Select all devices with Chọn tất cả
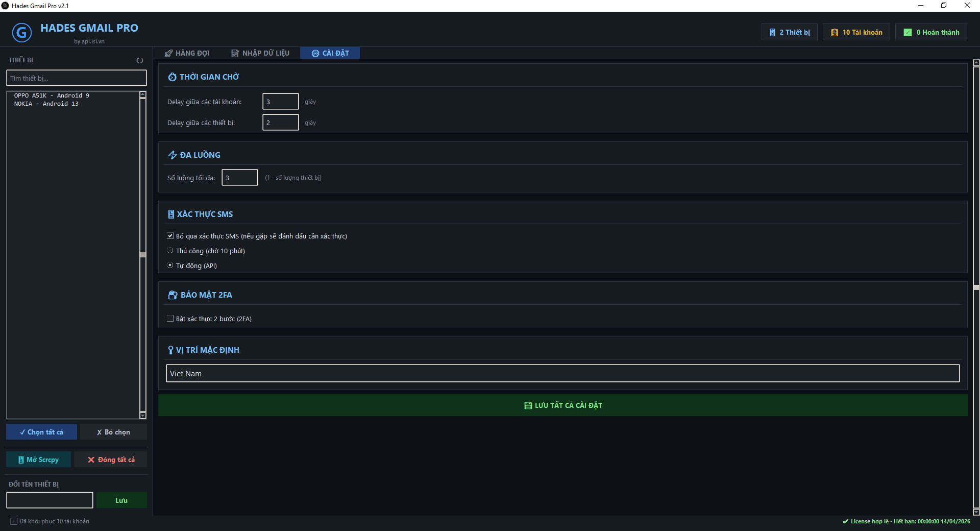 pyautogui.click(x=41, y=432)
